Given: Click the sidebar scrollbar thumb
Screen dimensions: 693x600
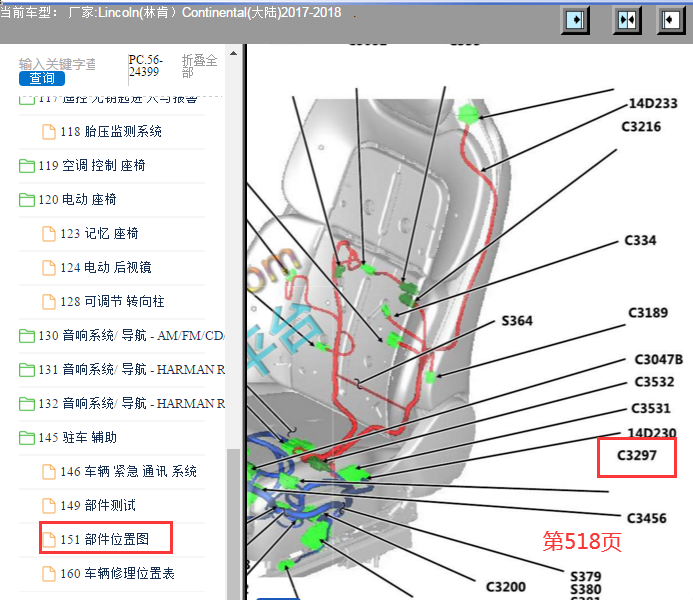Looking at the screenshot, I should pos(233,524).
